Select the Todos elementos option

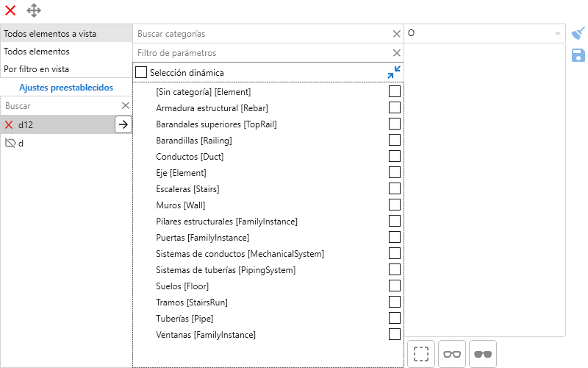click(x=37, y=52)
